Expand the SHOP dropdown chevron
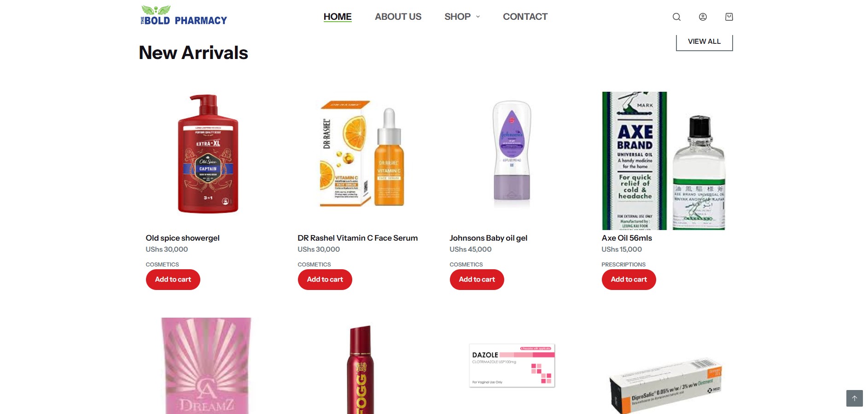868x414 pixels. pos(478,17)
